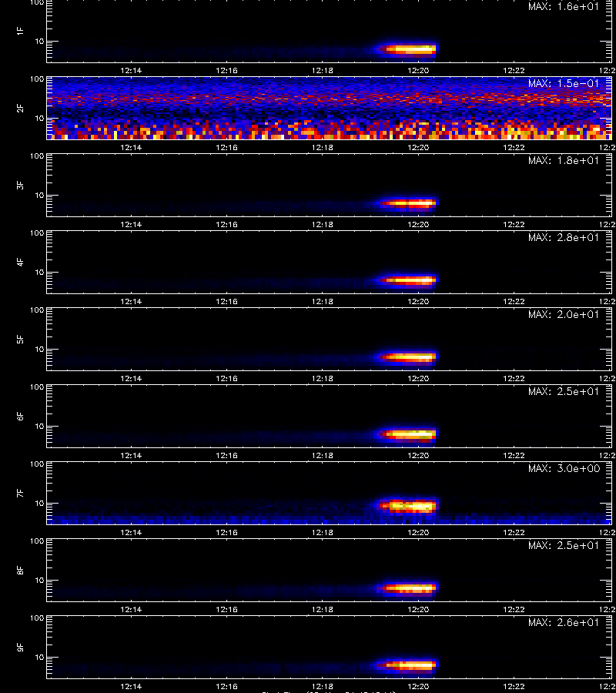
Task: Click the 12:14 tick label under the 1F panel
Action: [131, 70]
